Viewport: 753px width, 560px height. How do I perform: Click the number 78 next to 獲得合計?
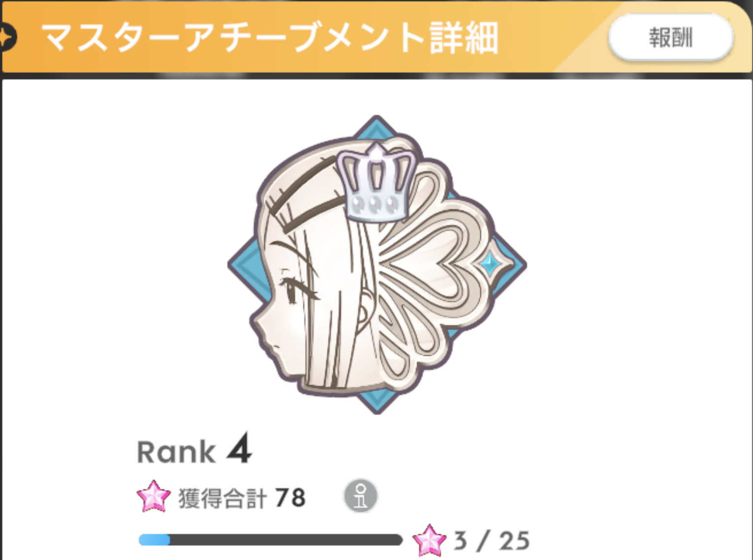click(x=291, y=498)
